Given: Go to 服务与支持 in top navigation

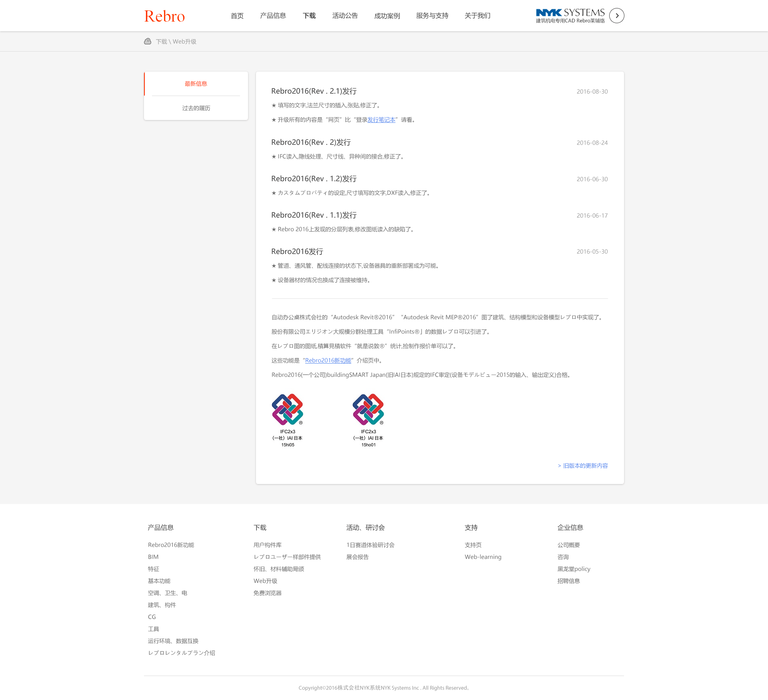Looking at the screenshot, I should click(x=432, y=16).
